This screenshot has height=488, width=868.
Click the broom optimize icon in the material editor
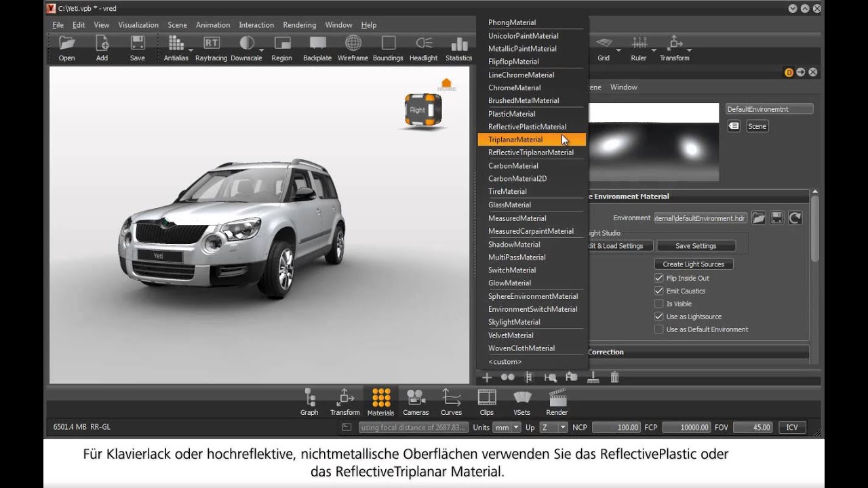click(x=593, y=378)
